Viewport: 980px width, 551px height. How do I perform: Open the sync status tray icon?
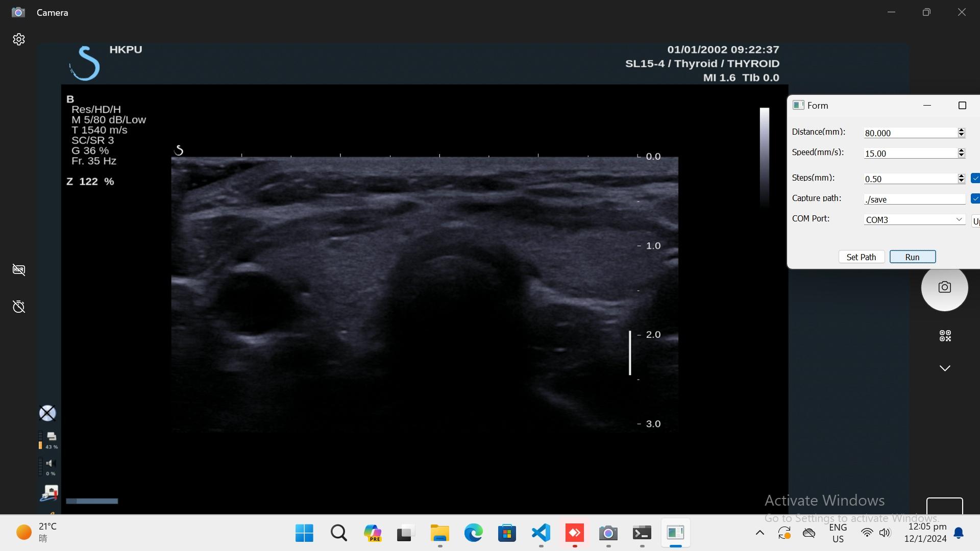point(785,533)
